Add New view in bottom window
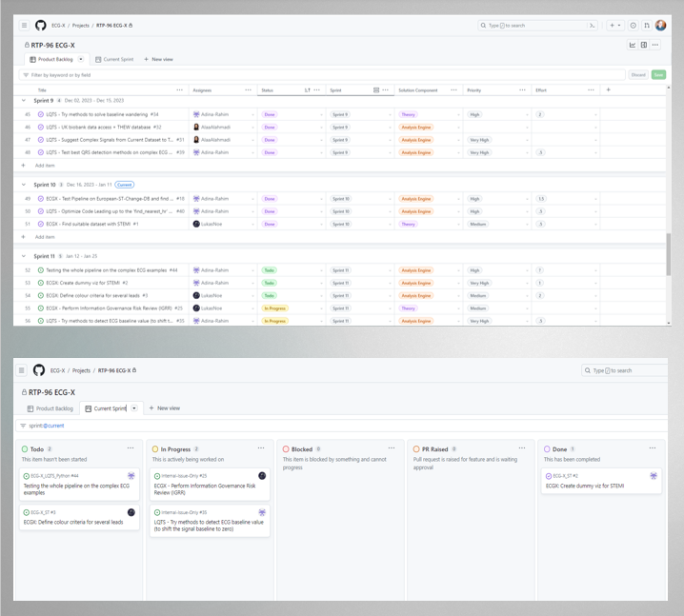 point(165,408)
